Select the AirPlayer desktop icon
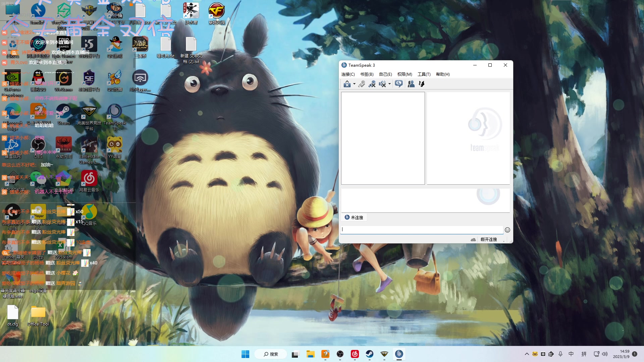644x362 pixels. tap(140, 81)
